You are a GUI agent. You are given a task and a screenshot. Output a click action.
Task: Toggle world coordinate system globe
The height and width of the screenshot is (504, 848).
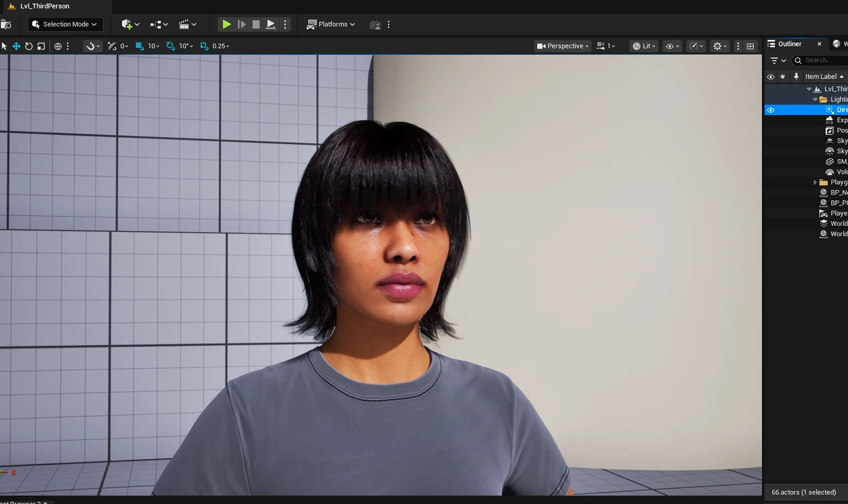click(x=58, y=46)
